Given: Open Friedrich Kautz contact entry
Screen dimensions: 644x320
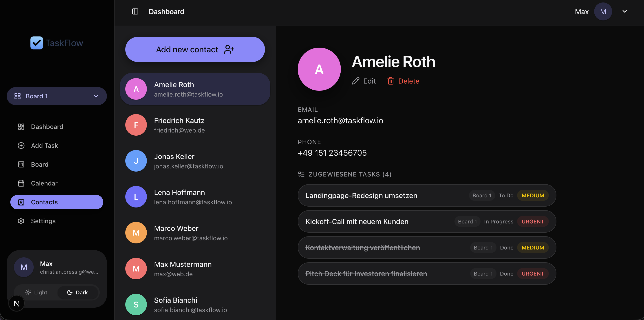Looking at the screenshot, I should (x=195, y=125).
